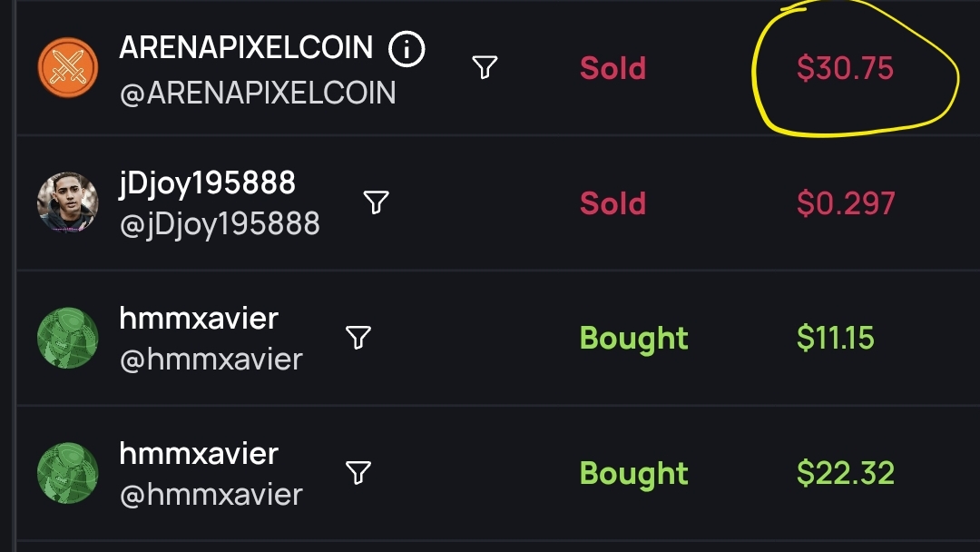The image size is (980, 552).
Task: Select the $0.297 sold amount
Action: pyautogui.click(x=846, y=203)
